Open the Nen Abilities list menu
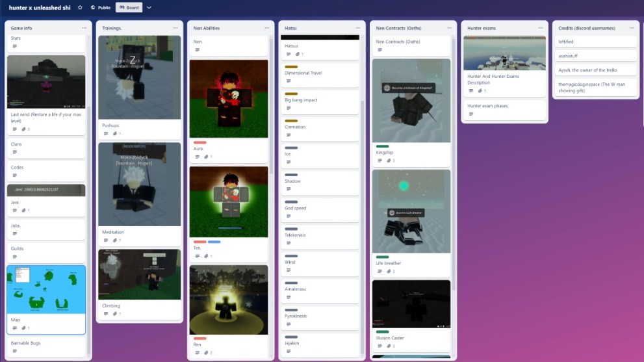The width and height of the screenshot is (644, 362). click(x=266, y=28)
